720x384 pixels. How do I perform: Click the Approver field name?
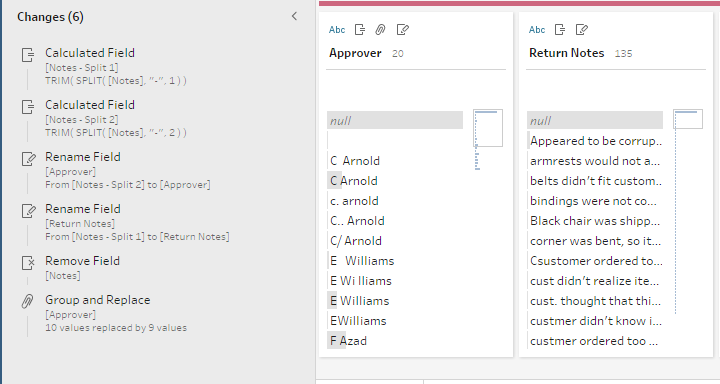(x=355, y=53)
